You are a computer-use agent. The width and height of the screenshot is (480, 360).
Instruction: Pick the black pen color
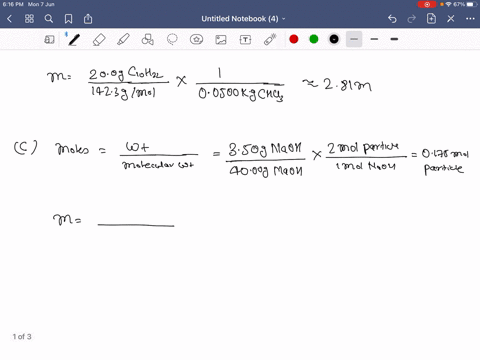(x=334, y=39)
